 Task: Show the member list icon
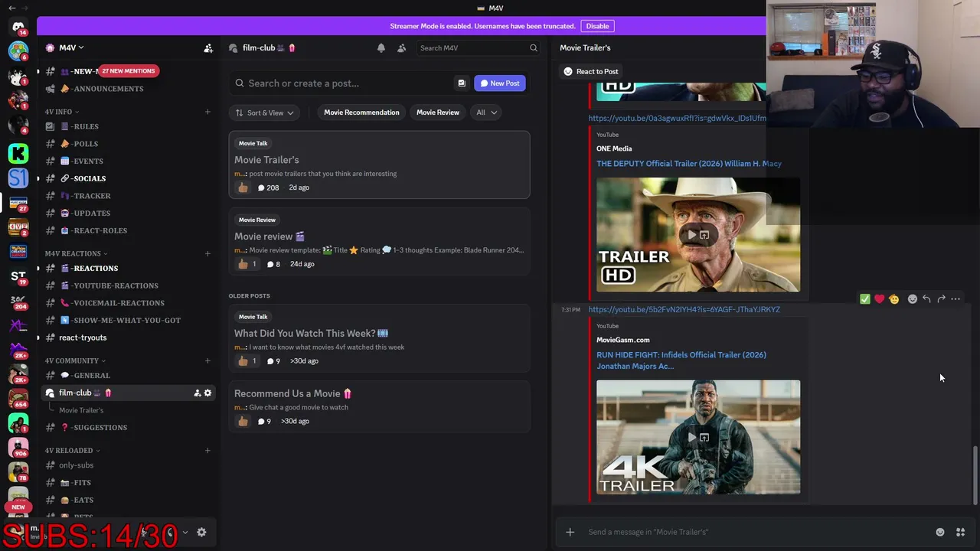tap(401, 48)
